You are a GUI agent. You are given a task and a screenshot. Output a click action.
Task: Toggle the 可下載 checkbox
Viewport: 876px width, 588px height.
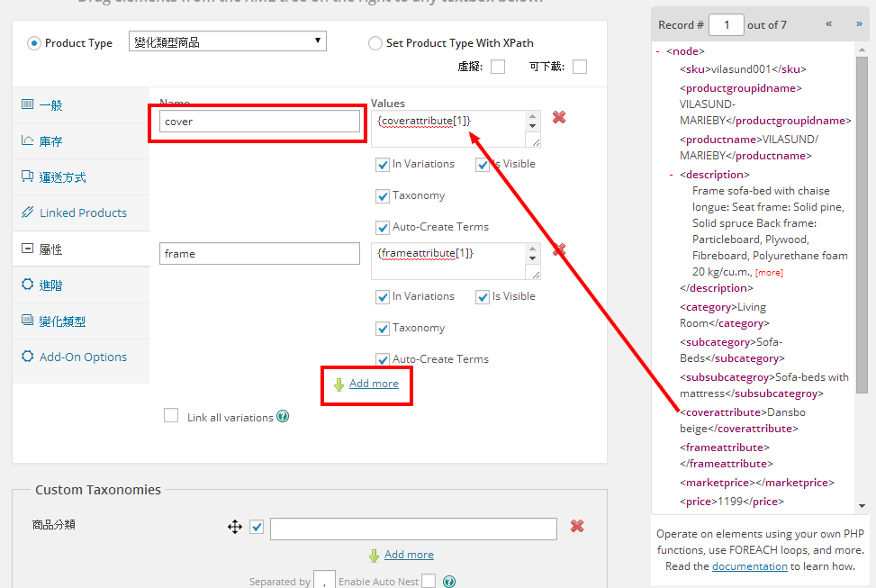pos(580,67)
